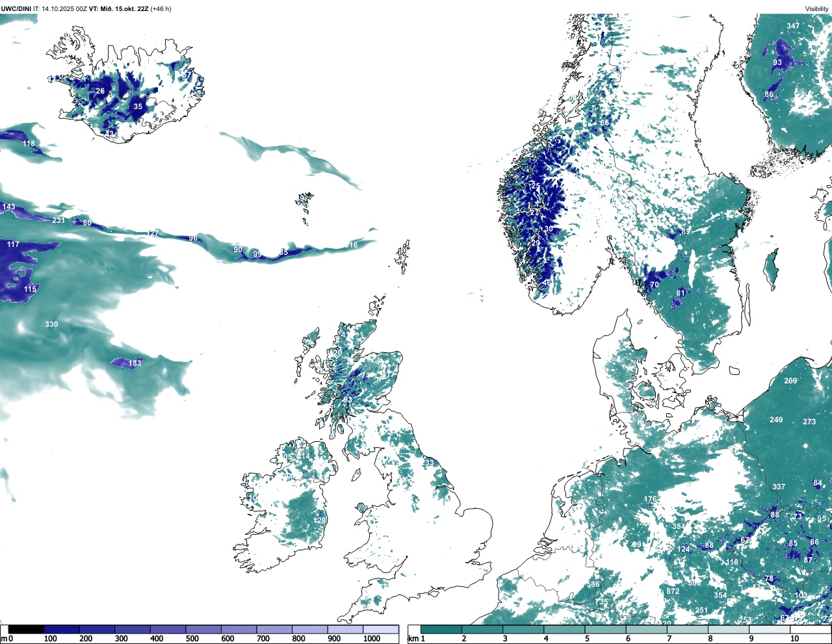Click the visibility value '347' over Finland
The height and width of the screenshot is (644, 832).
click(793, 26)
